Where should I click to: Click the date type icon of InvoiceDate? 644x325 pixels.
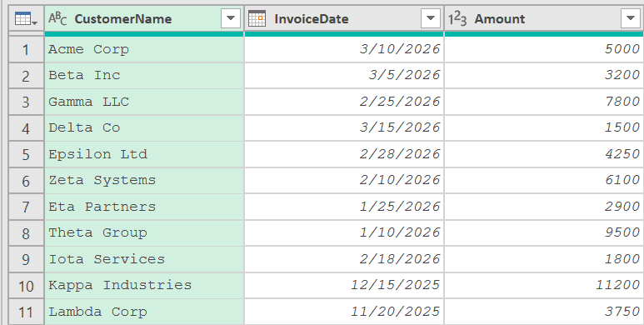coord(257,18)
